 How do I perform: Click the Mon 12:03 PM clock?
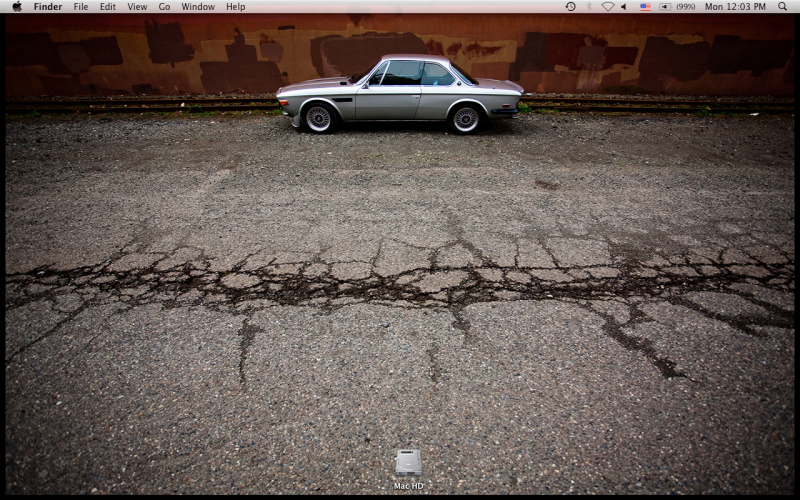pyautogui.click(x=735, y=7)
